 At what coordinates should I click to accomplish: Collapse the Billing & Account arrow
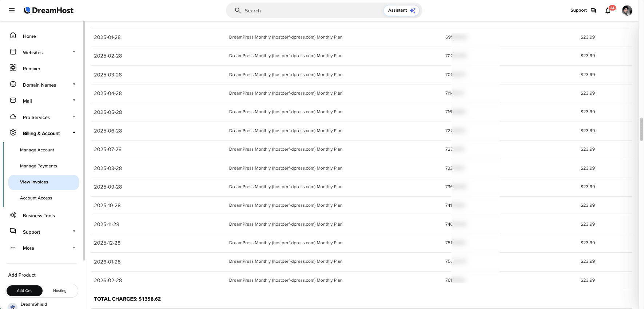tap(74, 133)
